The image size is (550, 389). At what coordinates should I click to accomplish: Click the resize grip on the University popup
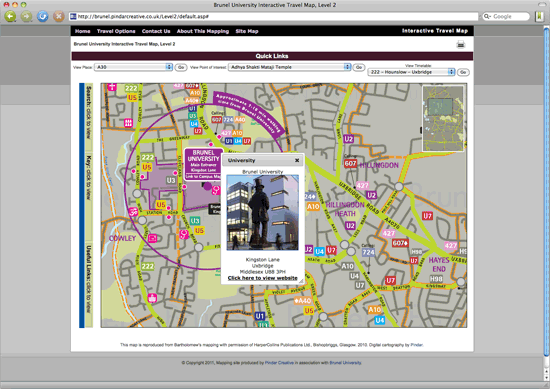pos(301,281)
